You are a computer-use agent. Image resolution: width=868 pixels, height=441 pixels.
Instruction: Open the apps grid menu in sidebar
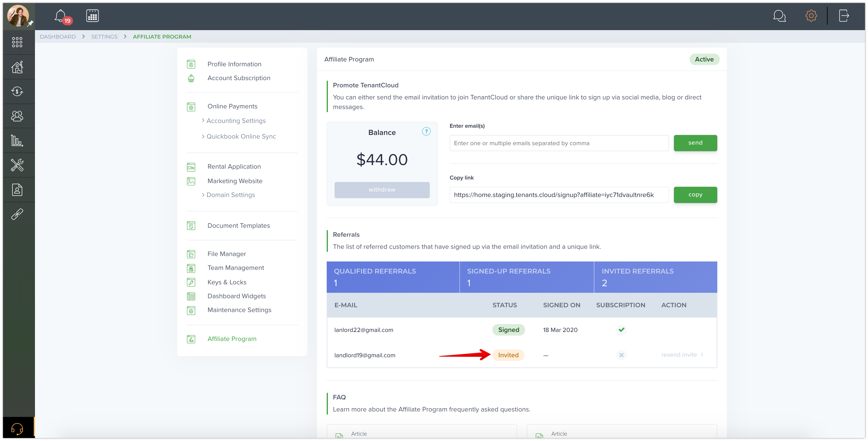(x=17, y=42)
